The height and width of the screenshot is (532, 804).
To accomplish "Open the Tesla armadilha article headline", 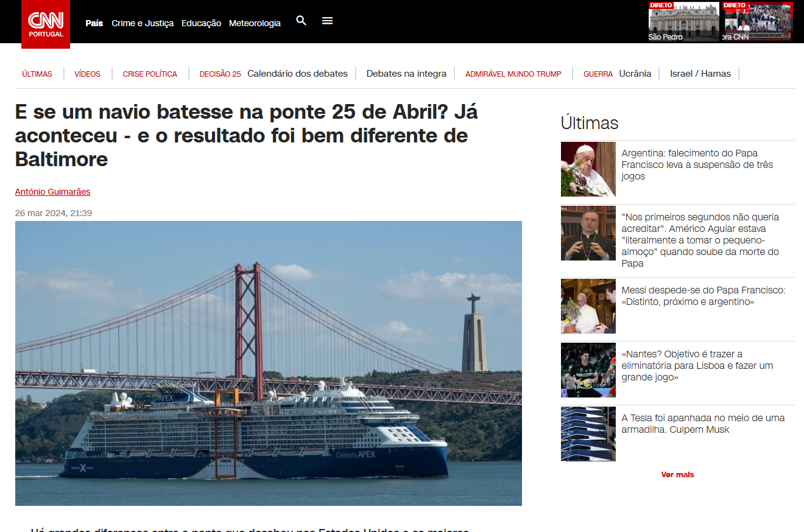I will click(702, 424).
